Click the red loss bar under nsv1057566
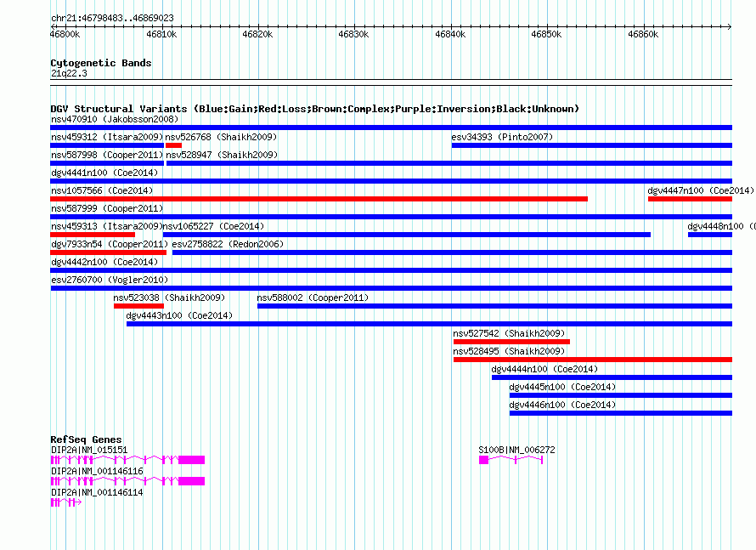 click(319, 199)
